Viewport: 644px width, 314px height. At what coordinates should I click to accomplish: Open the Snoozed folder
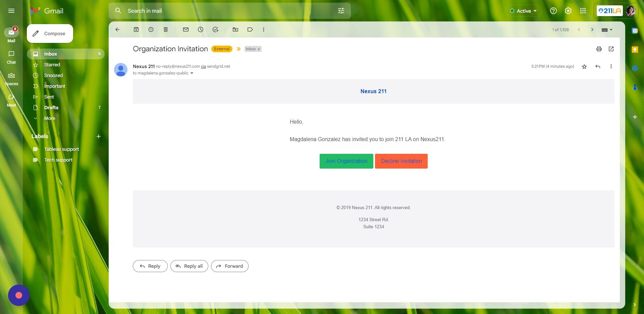pos(66,75)
